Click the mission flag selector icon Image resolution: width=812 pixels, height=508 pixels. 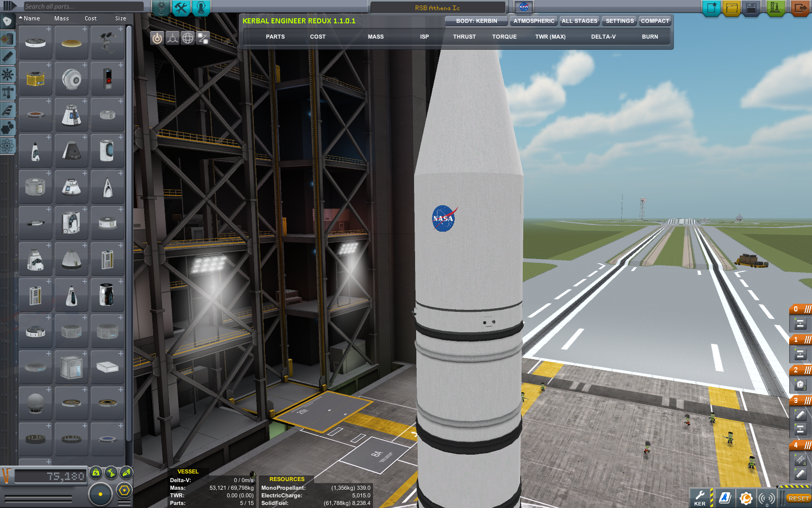[524, 7]
